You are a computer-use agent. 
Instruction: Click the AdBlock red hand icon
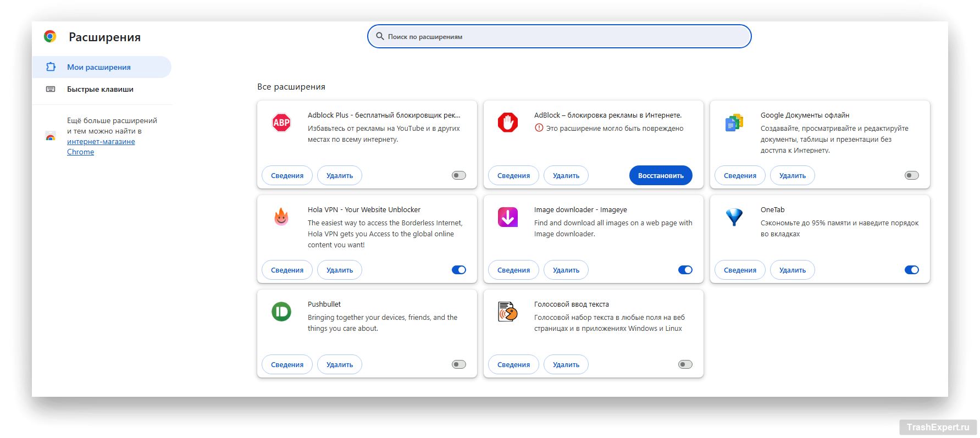pos(507,123)
